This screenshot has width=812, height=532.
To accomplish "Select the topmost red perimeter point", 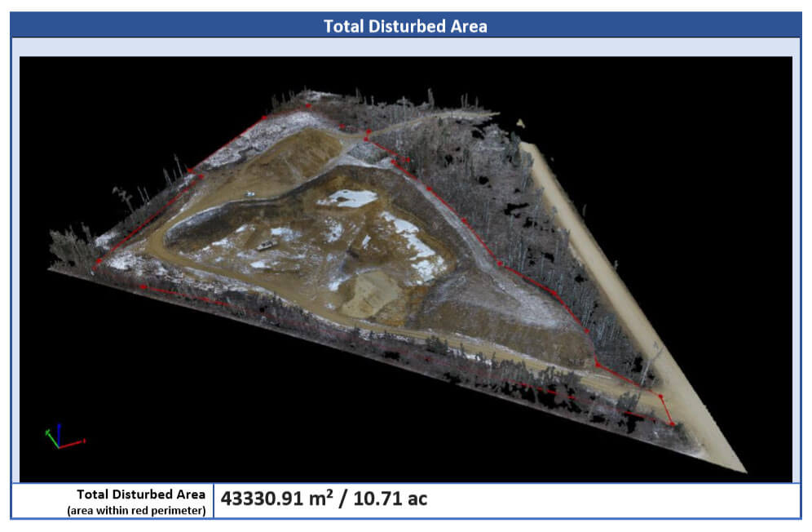I will point(307,106).
